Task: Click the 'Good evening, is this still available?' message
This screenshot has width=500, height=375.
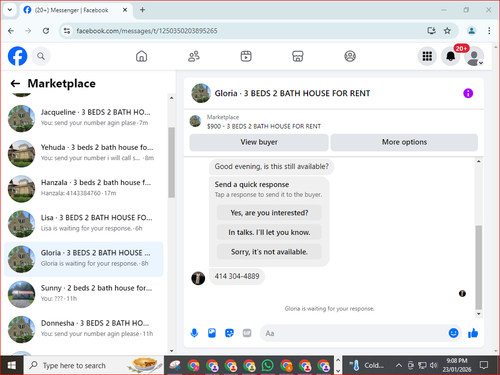Action: (x=271, y=167)
